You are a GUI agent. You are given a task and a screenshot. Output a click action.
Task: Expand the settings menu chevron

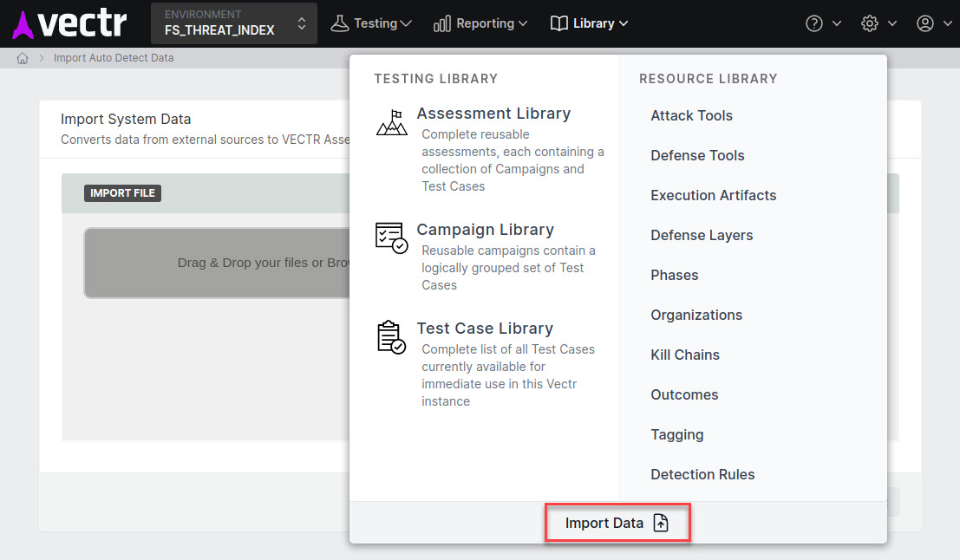[x=892, y=23]
